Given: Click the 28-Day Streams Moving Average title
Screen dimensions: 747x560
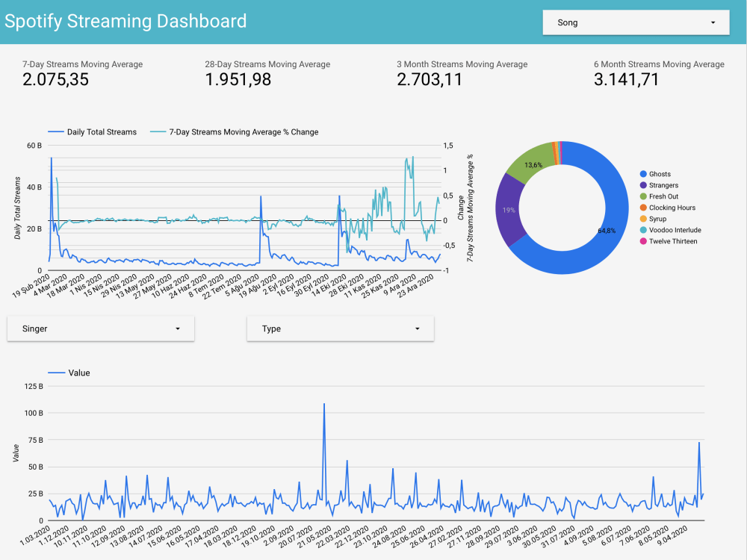Looking at the screenshot, I should (x=267, y=64).
